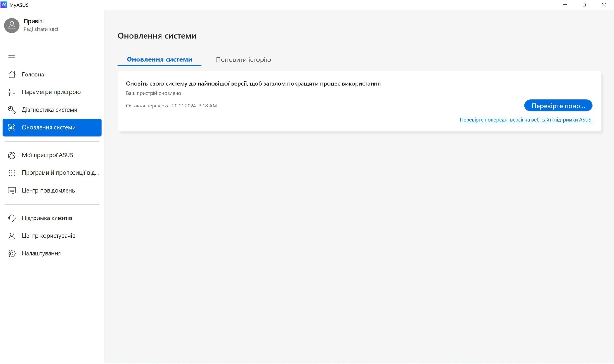The width and height of the screenshot is (614, 364).
Task: Click the user avatar icon
Action: pyautogui.click(x=12, y=25)
